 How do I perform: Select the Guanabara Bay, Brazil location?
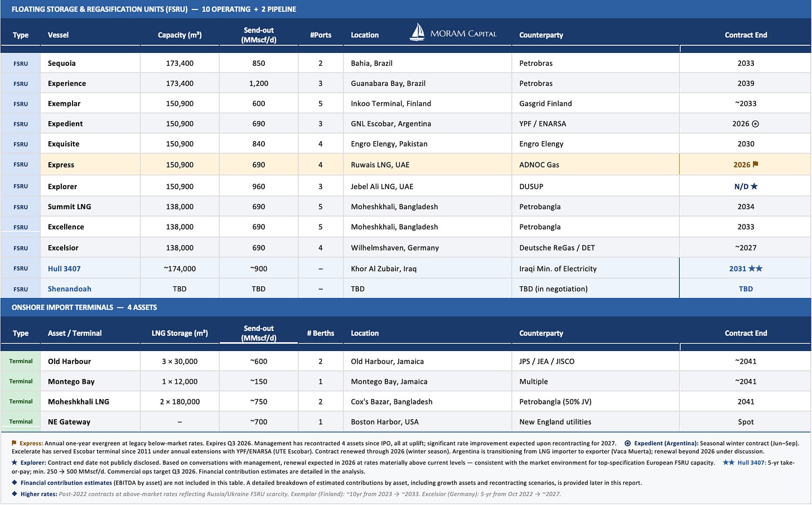388,83
